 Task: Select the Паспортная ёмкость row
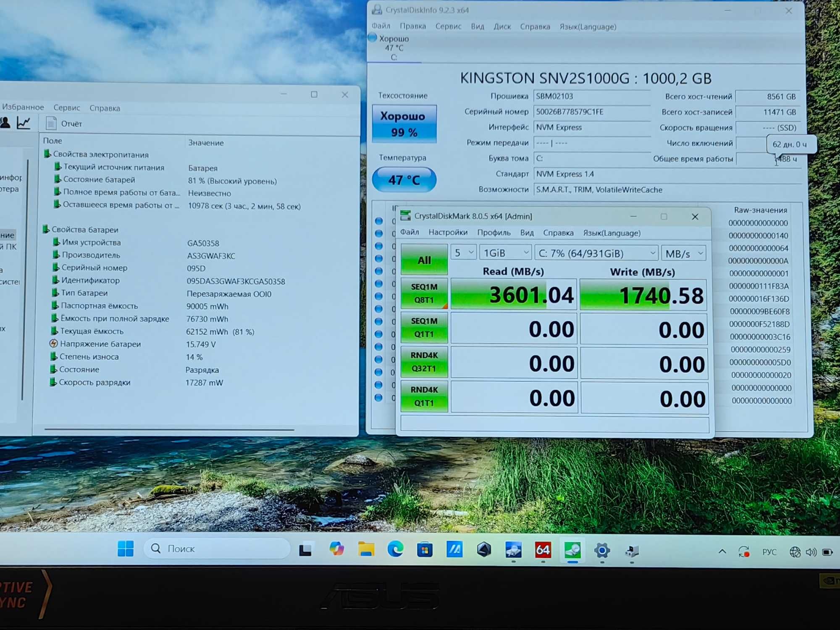[x=141, y=306]
